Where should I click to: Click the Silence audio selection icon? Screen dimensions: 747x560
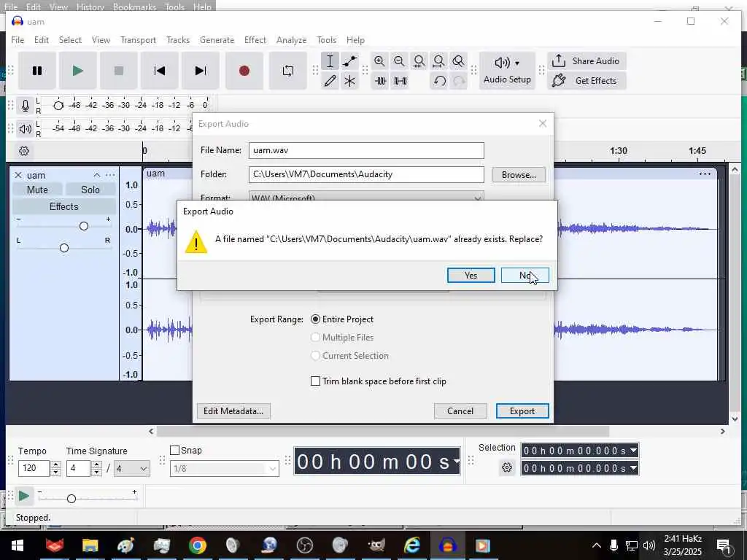[x=400, y=81]
